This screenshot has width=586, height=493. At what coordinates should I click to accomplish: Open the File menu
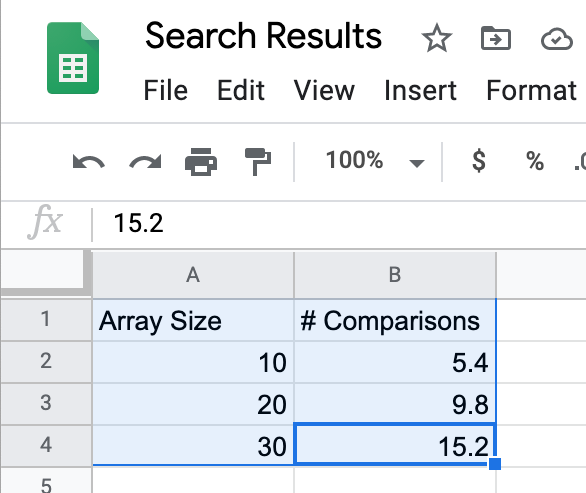pos(166,90)
